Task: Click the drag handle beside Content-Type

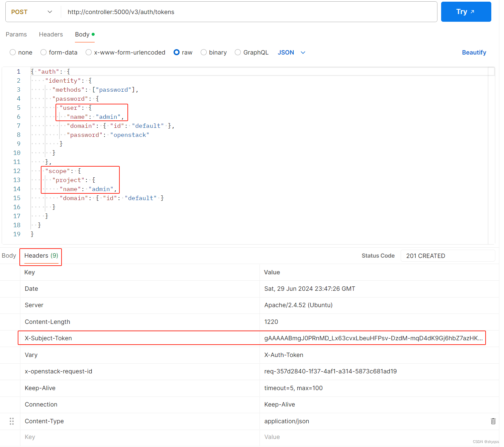Action: pos(11,421)
